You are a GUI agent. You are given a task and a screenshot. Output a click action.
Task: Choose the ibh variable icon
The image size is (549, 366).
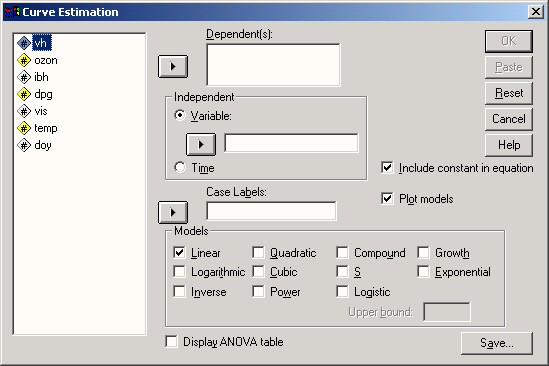click(24, 77)
